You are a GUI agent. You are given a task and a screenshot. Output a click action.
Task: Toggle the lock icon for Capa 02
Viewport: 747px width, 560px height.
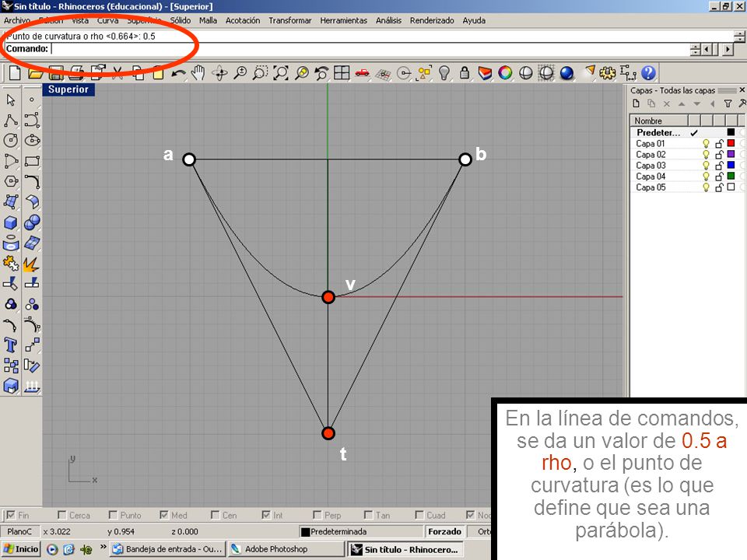coord(719,155)
